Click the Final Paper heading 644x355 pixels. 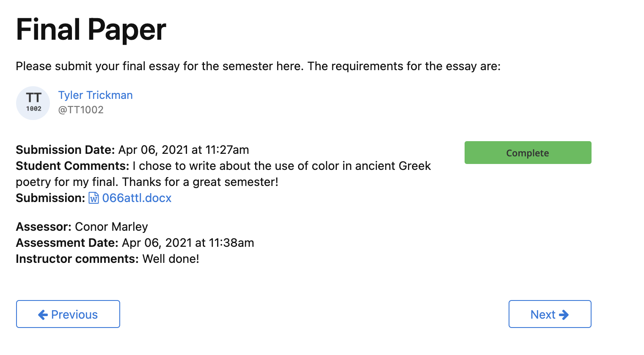[x=91, y=30]
